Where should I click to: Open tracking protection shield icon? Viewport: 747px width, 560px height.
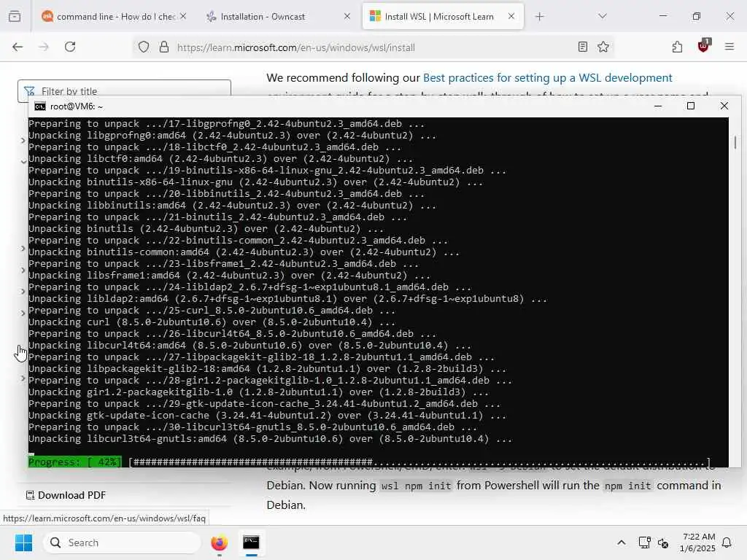144,47
